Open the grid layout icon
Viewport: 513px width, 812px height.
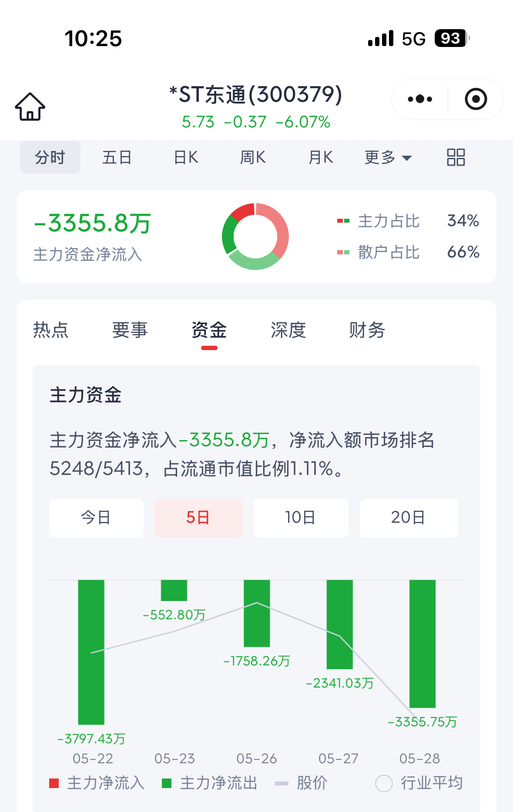tap(456, 157)
